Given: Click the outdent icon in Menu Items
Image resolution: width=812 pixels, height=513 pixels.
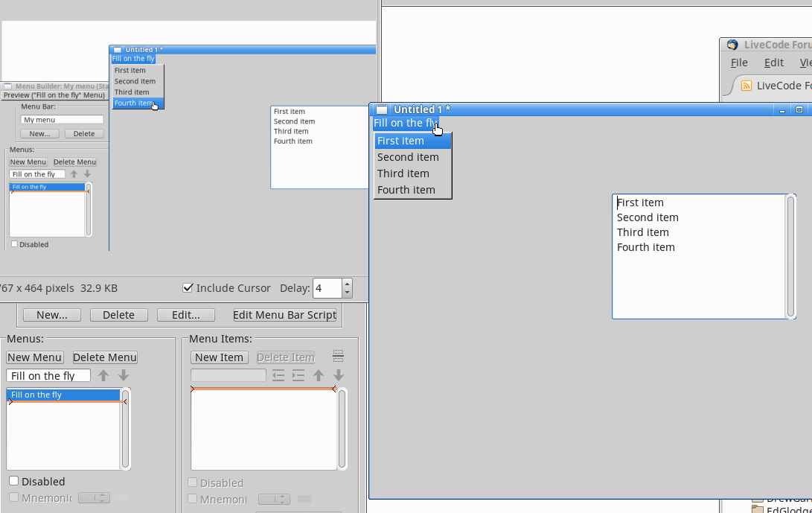Looking at the screenshot, I should point(278,376).
